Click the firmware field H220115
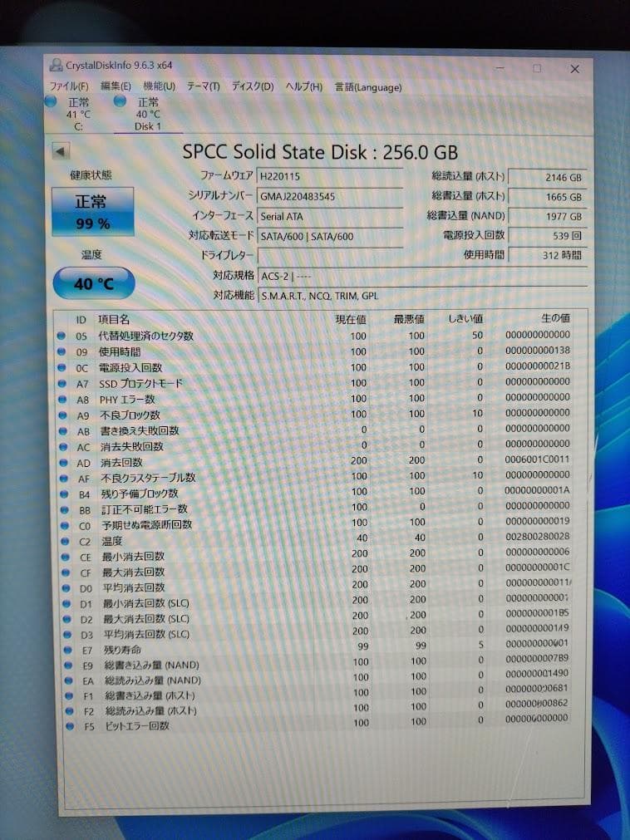This screenshot has width=630, height=840. point(329,176)
